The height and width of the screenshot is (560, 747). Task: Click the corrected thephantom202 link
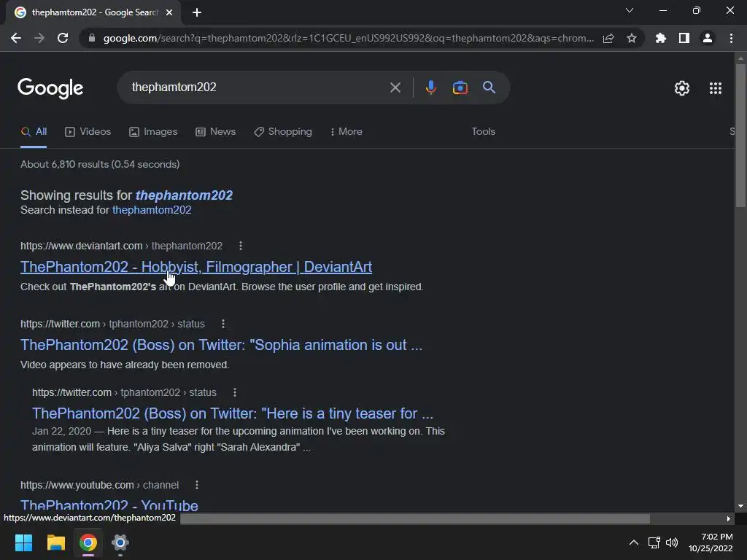pos(184,195)
